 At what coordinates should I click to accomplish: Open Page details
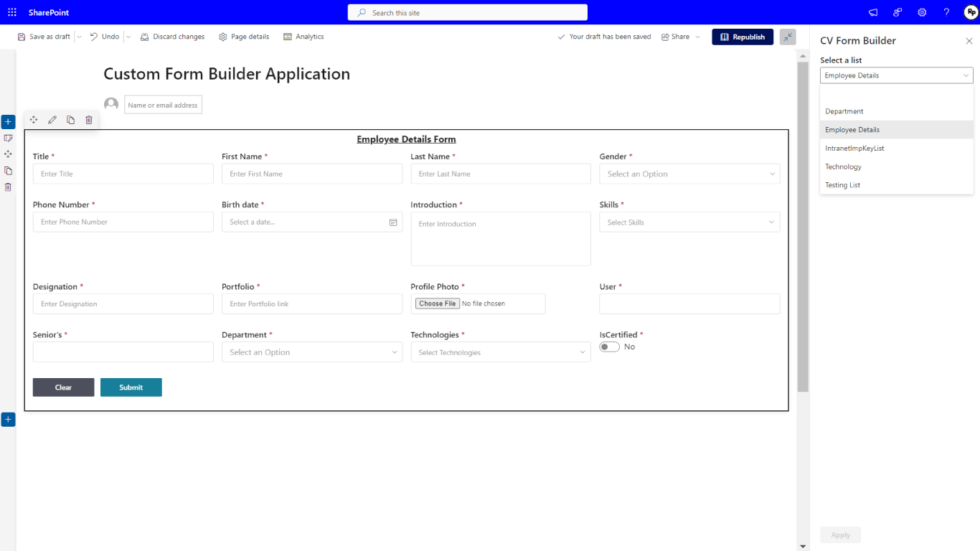tap(244, 37)
